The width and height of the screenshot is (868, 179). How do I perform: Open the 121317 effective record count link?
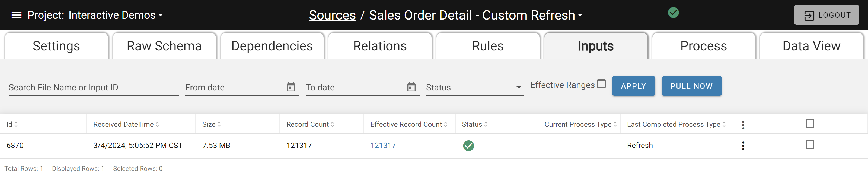pyautogui.click(x=383, y=146)
